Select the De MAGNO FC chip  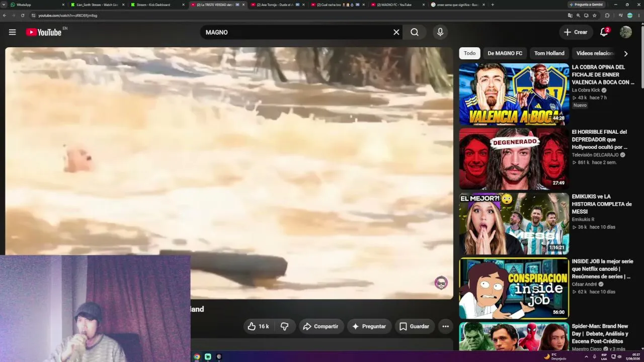(505, 53)
